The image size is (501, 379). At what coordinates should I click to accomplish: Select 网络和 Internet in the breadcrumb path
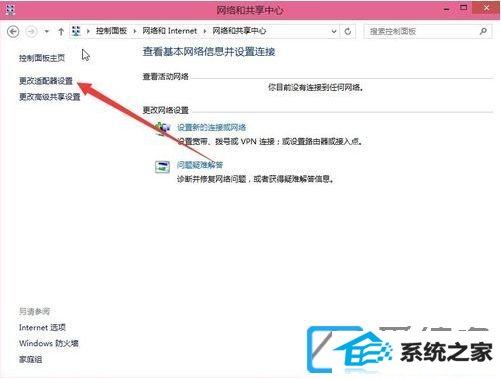coord(170,31)
